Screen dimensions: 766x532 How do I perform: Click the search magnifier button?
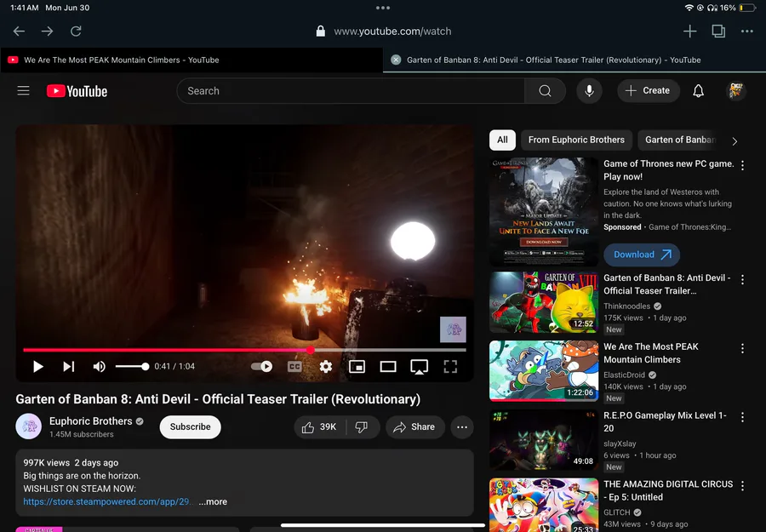click(546, 91)
